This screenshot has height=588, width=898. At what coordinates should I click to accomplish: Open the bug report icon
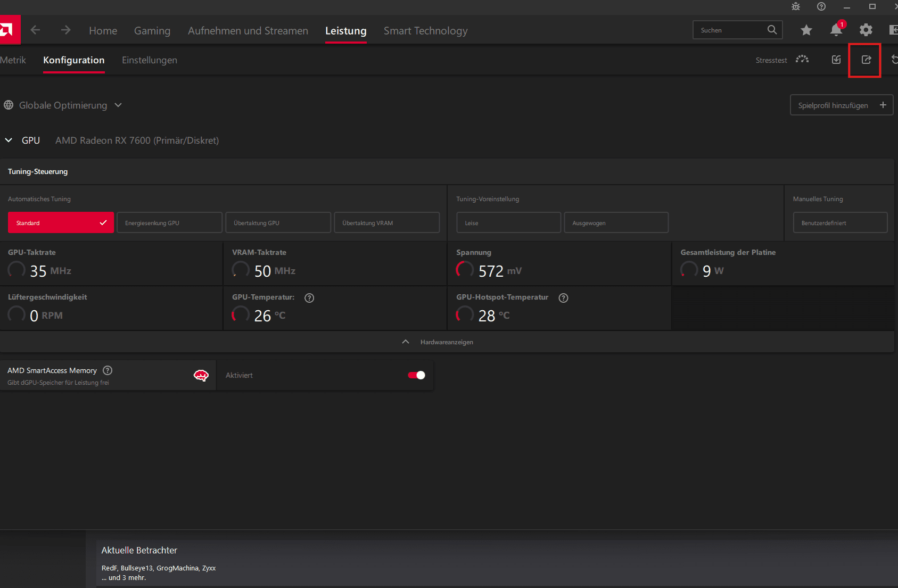pyautogui.click(x=796, y=6)
